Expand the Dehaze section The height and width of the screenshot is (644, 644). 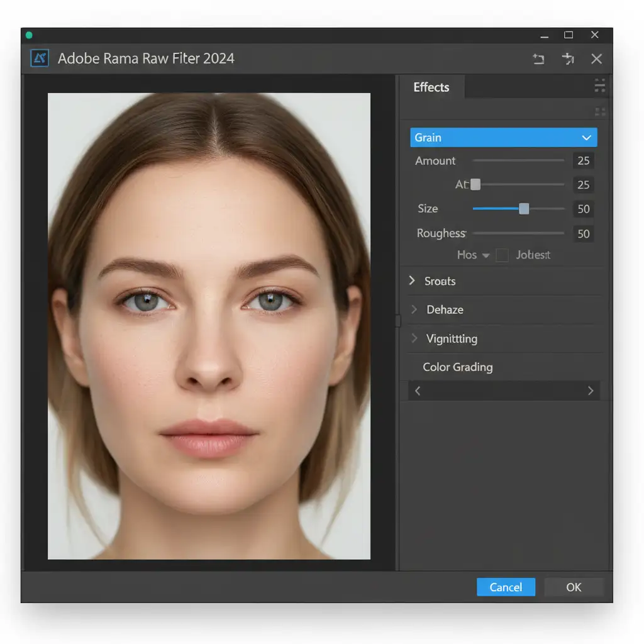pos(414,309)
